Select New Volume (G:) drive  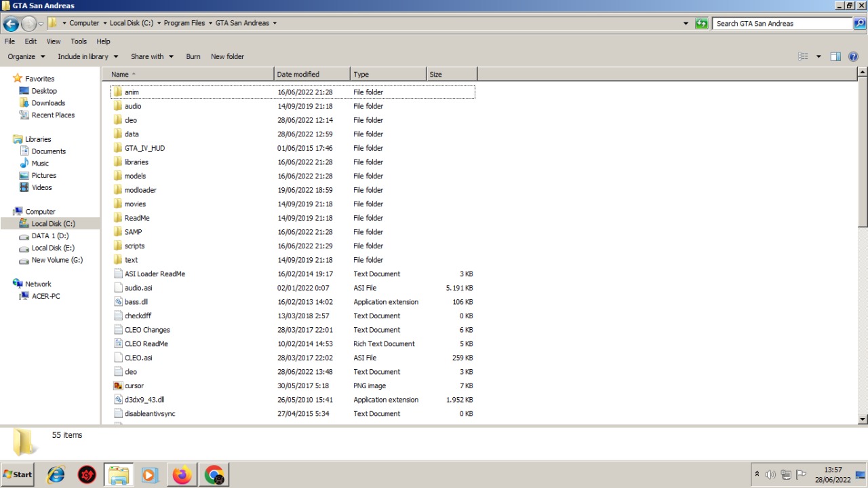[57, 260]
